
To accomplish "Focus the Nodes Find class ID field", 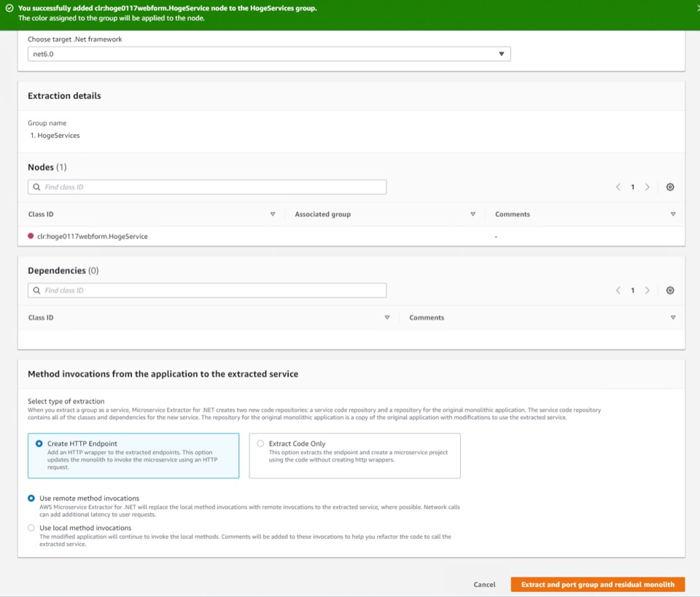I will (207, 187).
